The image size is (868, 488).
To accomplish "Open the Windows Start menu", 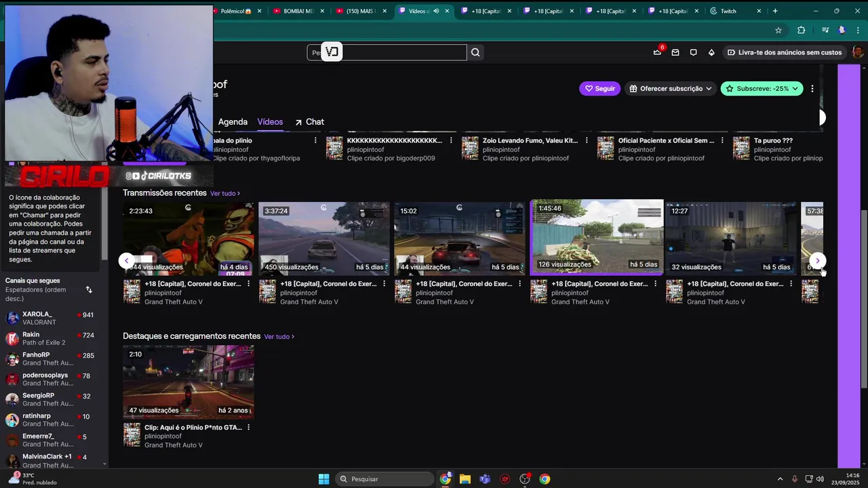I will [x=324, y=479].
